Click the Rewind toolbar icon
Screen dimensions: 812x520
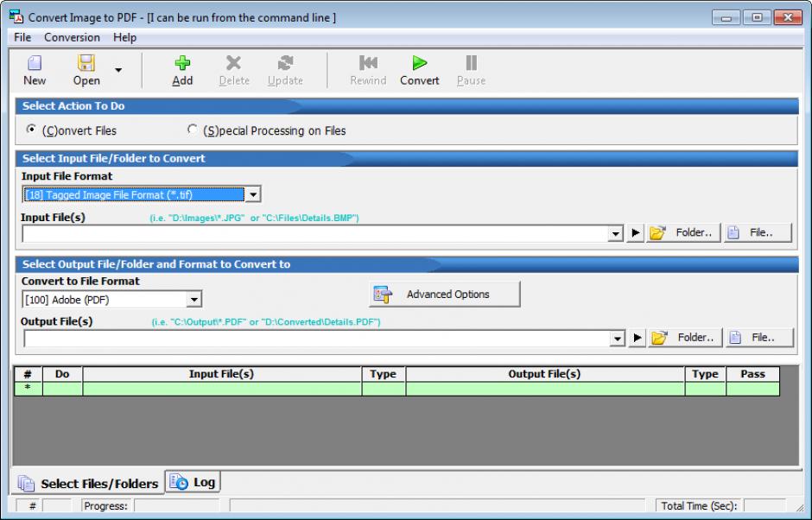[x=368, y=63]
